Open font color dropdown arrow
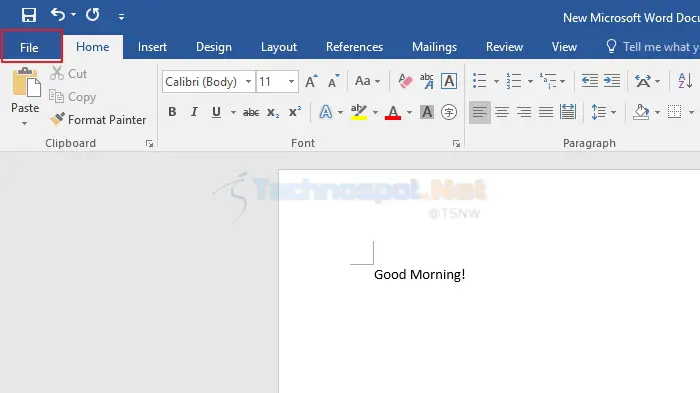Image resolution: width=700 pixels, height=393 pixels. (x=409, y=112)
